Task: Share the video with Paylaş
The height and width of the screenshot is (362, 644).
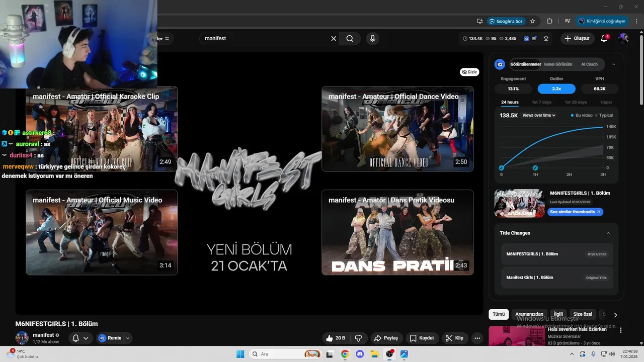Action: coord(386,338)
